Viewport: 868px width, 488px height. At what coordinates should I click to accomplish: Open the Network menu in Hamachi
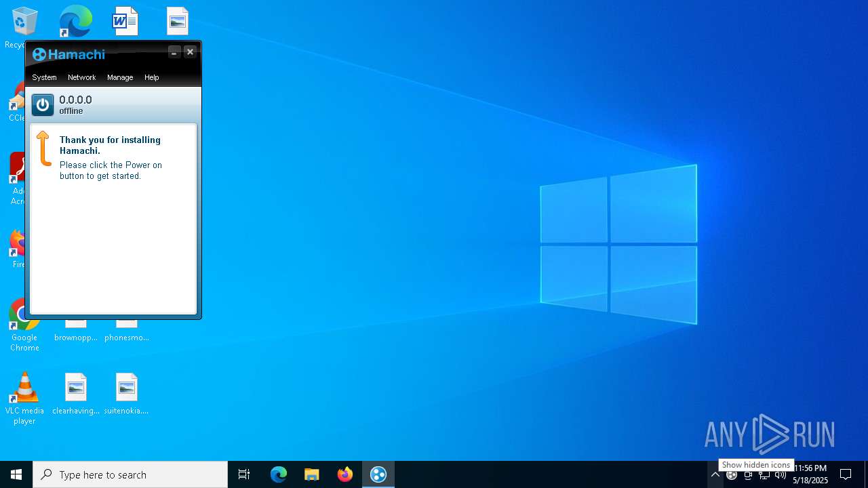point(82,77)
